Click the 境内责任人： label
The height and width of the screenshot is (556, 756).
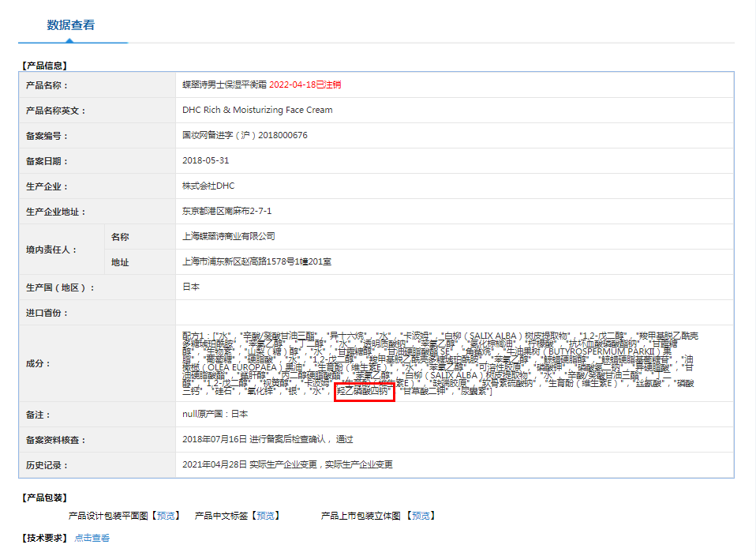coord(51,250)
